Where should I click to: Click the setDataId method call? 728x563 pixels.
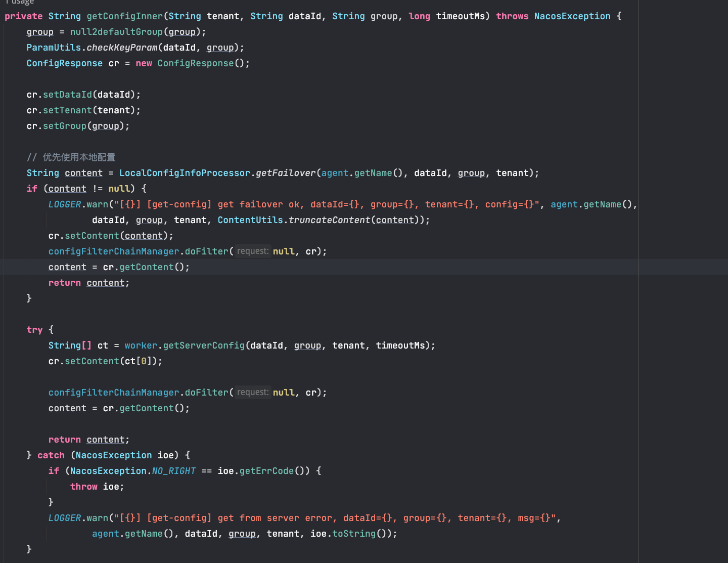click(x=67, y=95)
